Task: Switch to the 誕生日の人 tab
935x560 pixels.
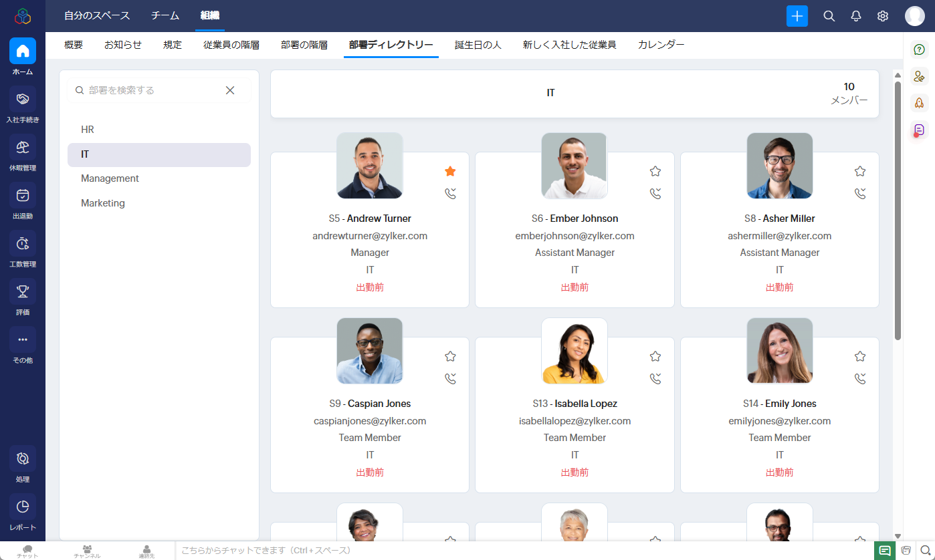Action: tap(478, 45)
